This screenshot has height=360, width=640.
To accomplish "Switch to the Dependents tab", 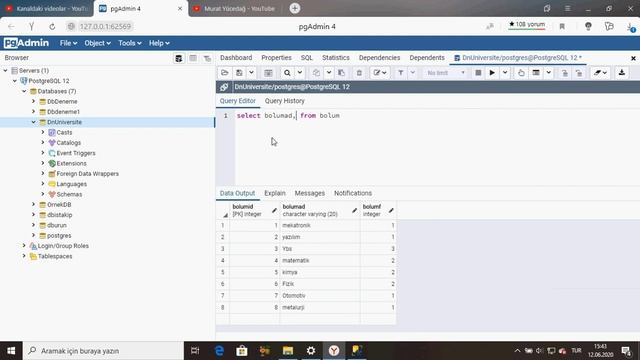I will tap(427, 58).
